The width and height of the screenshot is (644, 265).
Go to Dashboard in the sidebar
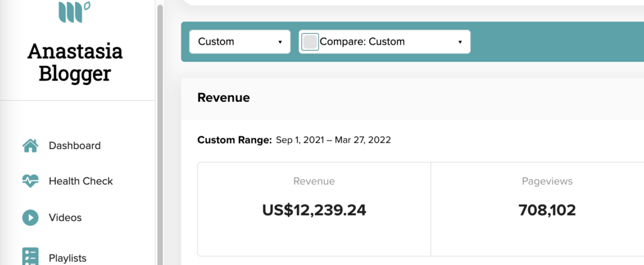click(75, 146)
